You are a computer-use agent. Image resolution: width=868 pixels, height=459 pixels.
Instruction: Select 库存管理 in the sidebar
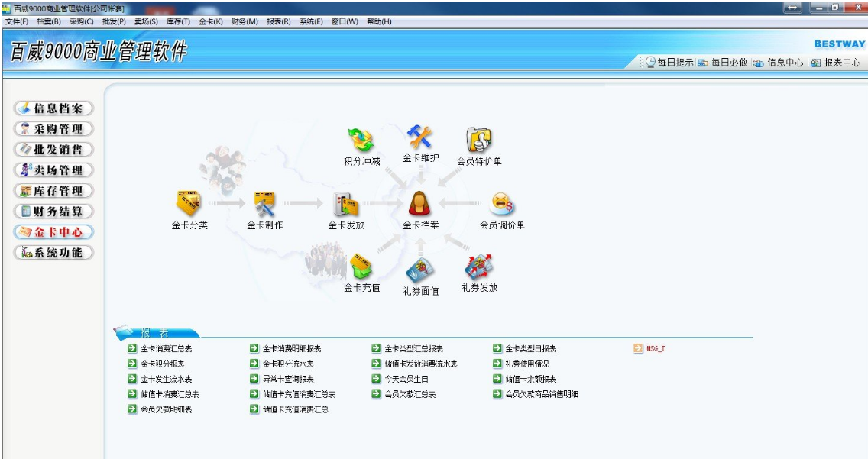pyautogui.click(x=53, y=191)
